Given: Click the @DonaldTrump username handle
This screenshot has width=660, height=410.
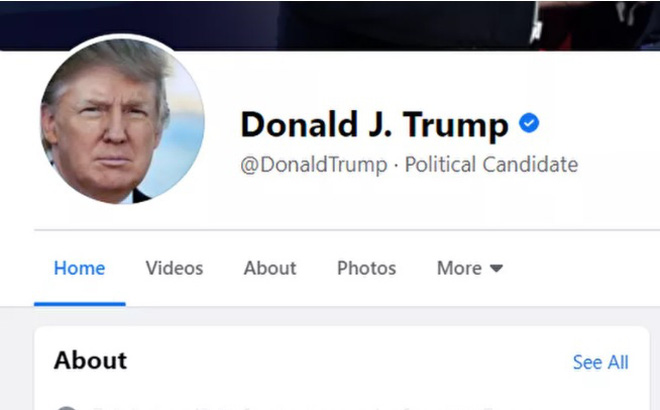Looking at the screenshot, I should pos(314,165).
